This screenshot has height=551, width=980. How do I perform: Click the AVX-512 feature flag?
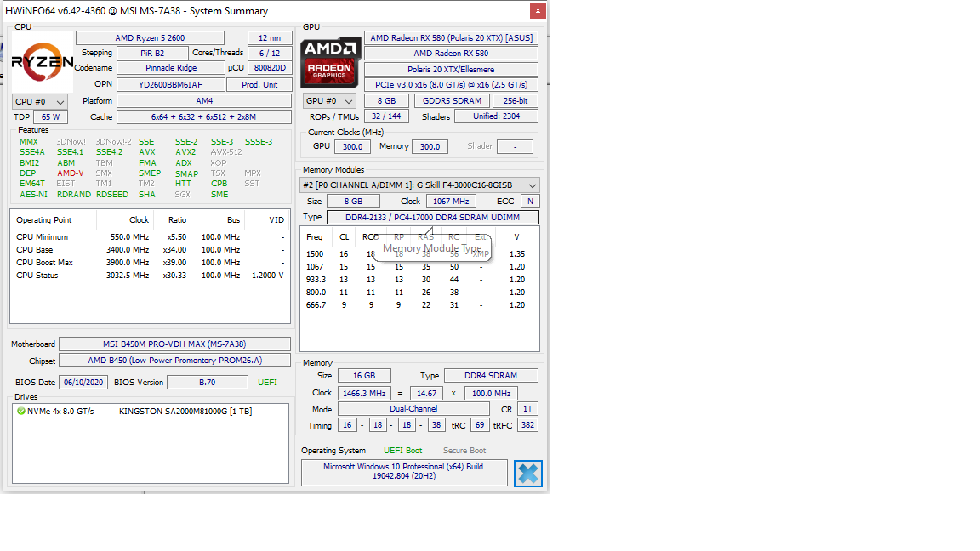[226, 152]
